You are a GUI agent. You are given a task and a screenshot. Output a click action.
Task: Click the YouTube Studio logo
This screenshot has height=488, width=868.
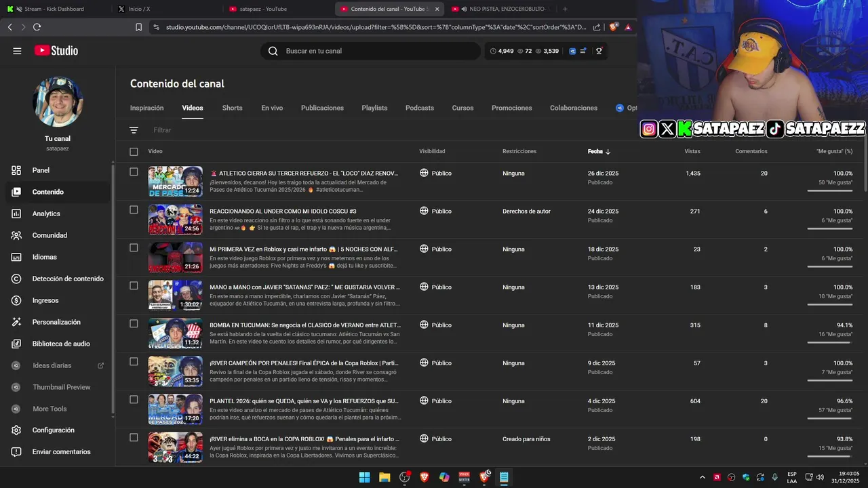click(x=56, y=51)
